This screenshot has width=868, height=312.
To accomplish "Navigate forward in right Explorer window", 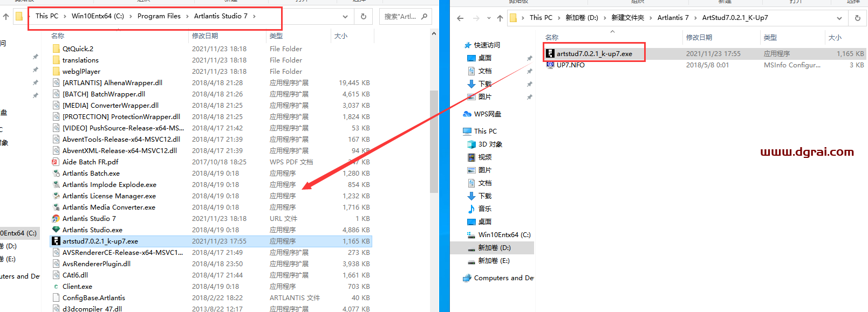I will (476, 18).
